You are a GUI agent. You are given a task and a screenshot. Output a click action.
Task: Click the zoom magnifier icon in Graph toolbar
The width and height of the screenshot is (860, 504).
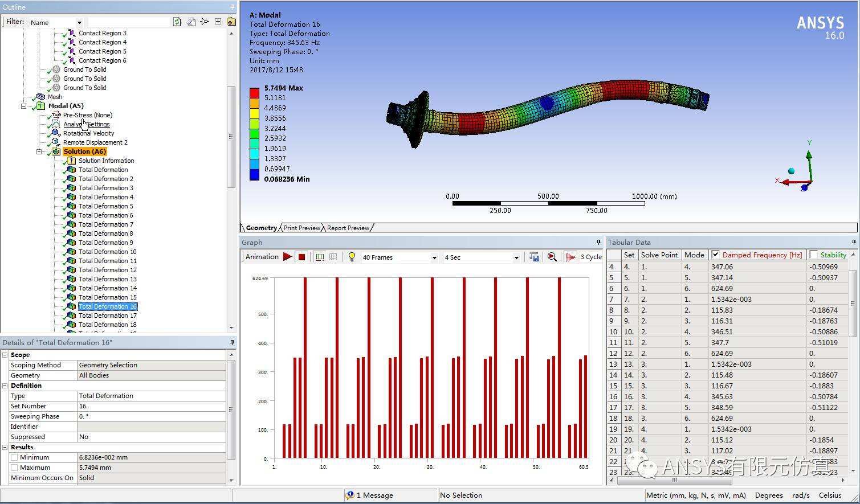(x=552, y=257)
